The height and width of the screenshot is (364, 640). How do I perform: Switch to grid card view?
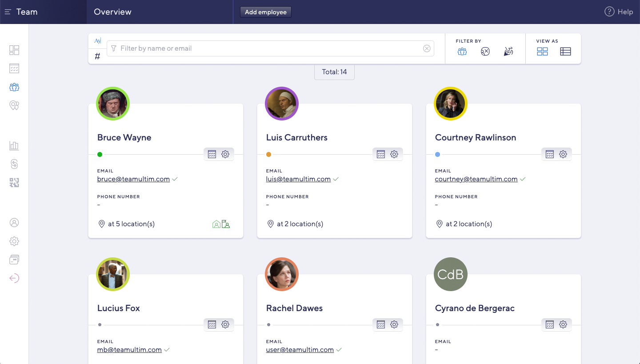point(542,52)
